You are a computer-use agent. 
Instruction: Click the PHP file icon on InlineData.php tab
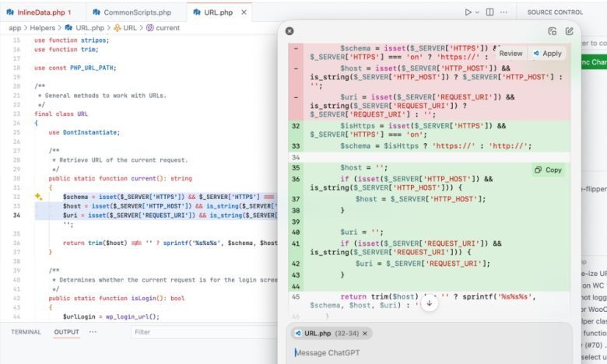click(x=9, y=12)
